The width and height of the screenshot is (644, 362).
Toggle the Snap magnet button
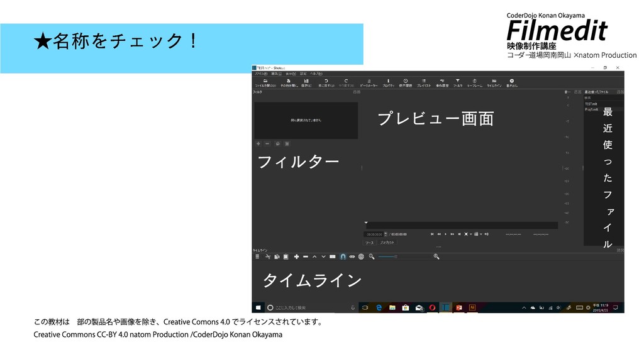pyautogui.click(x=343, y=256)
